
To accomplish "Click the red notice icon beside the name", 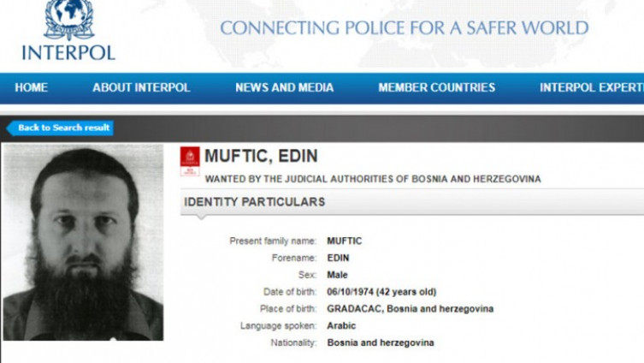I will pos(190,160).
